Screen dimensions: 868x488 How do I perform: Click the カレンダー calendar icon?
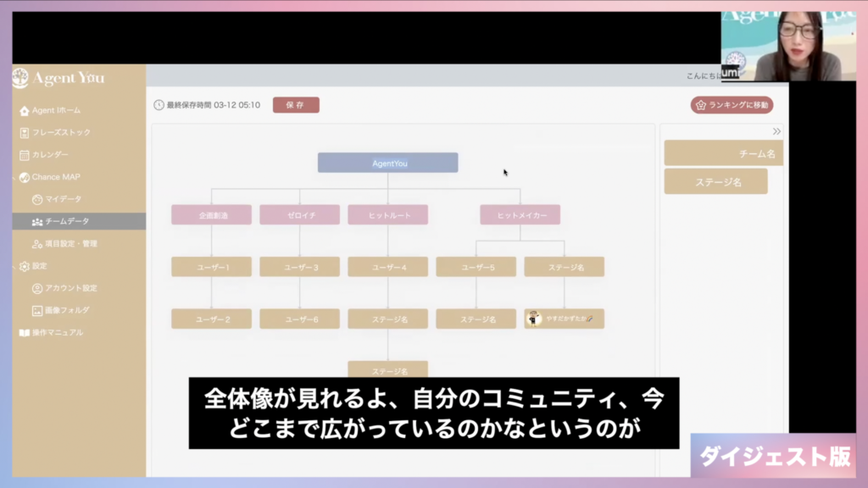tap(24, 155)
